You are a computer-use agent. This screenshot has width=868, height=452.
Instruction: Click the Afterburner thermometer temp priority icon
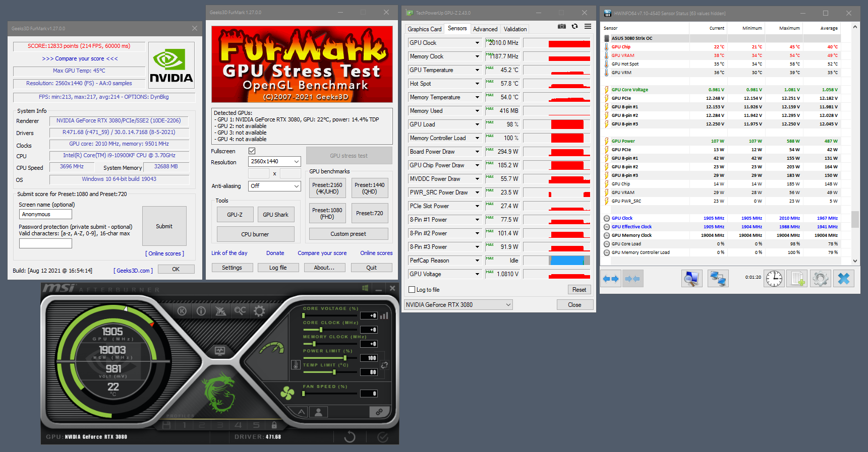[296, 364]
